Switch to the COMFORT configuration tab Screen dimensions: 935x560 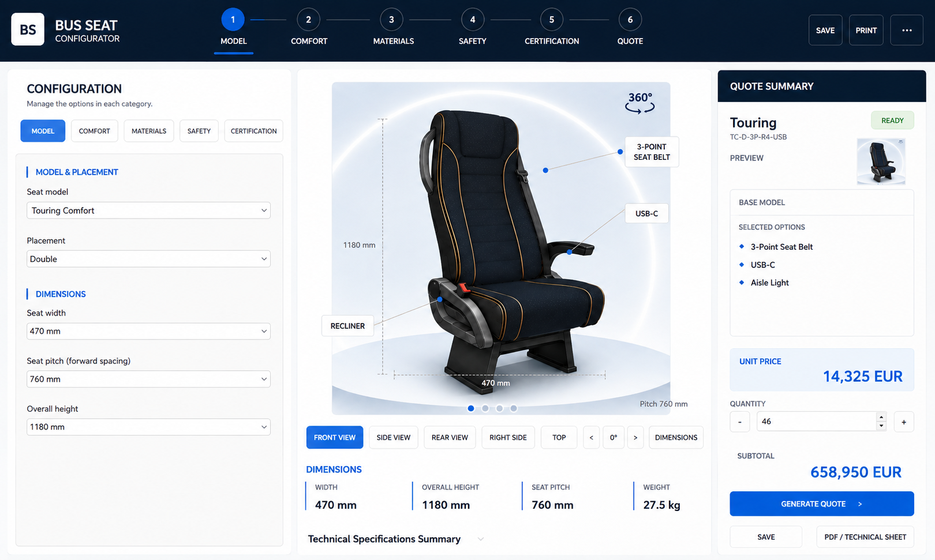[x=95, y=131]
